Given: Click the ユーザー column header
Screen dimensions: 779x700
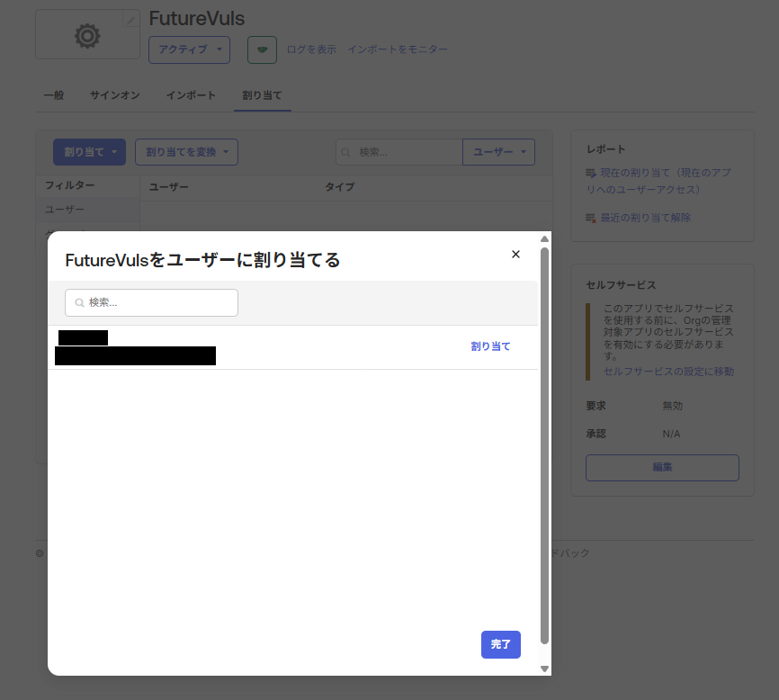Looking at the screenshot, I should coord(169,187).
